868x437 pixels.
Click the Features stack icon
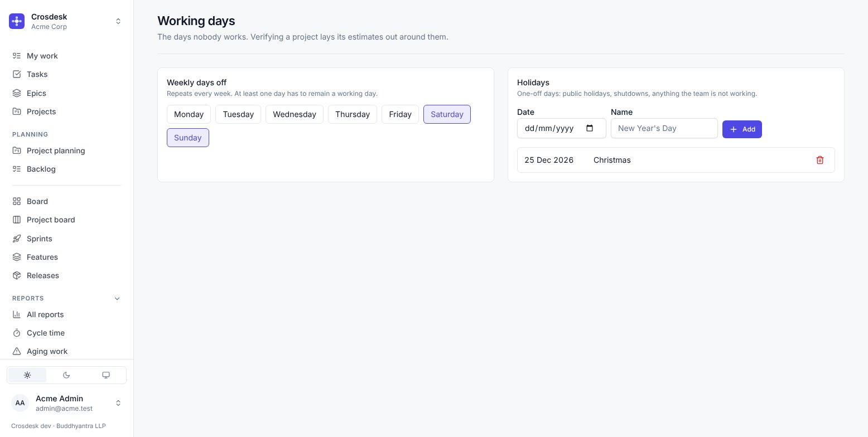[17, 257]
